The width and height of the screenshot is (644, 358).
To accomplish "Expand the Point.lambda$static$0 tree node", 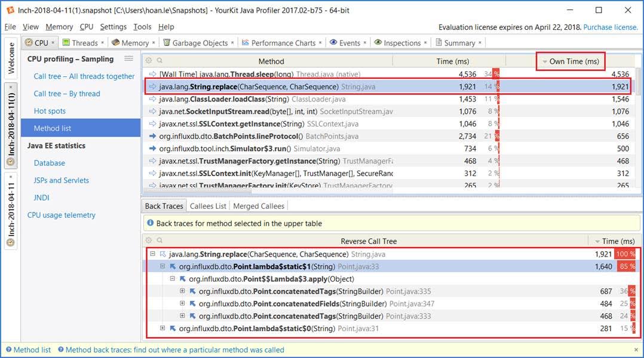I will point(162,329).
